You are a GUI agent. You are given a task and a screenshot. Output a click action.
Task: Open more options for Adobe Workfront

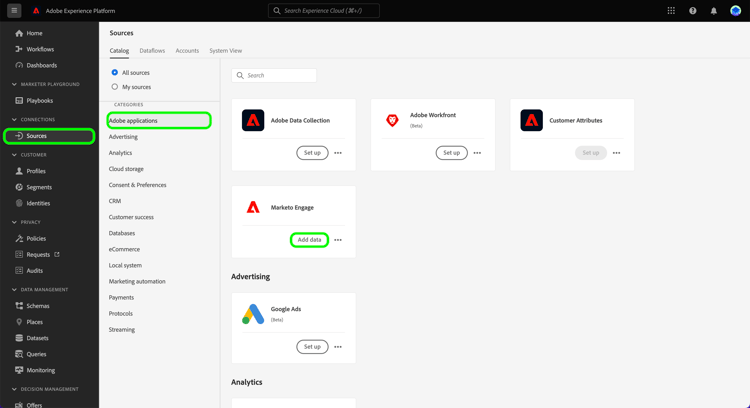[x=477, y=153]
